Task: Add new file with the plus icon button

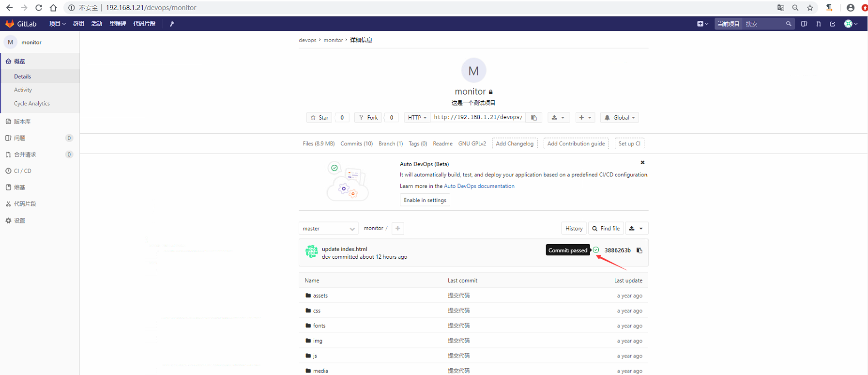Action: coord(398,228)
